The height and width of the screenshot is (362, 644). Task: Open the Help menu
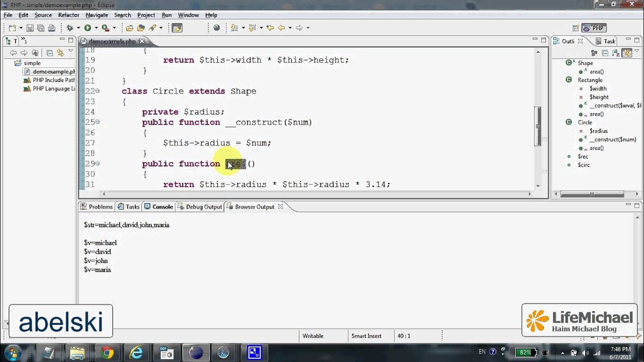click(211, 15)
